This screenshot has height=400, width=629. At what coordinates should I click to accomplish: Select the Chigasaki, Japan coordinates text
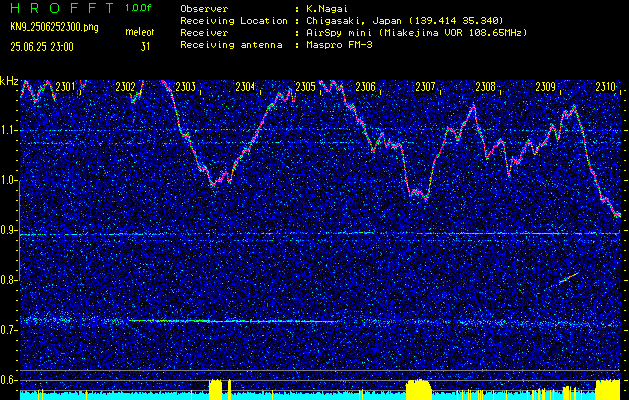point(405,21)
